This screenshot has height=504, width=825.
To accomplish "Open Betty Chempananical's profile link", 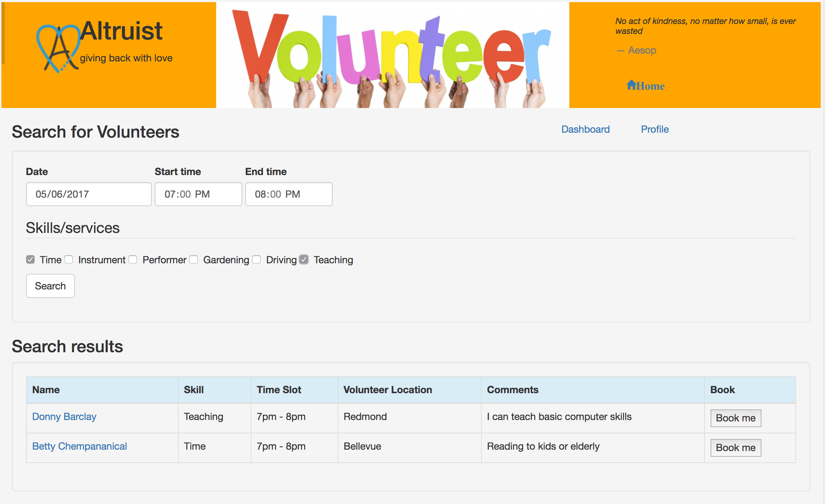I will click(79, 446).
